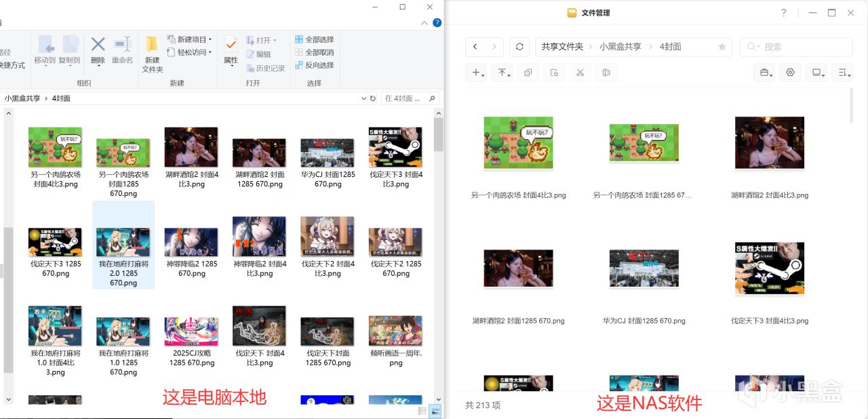Open the NAS sort order dropdown
868x419 pixels.
point(842,73)
